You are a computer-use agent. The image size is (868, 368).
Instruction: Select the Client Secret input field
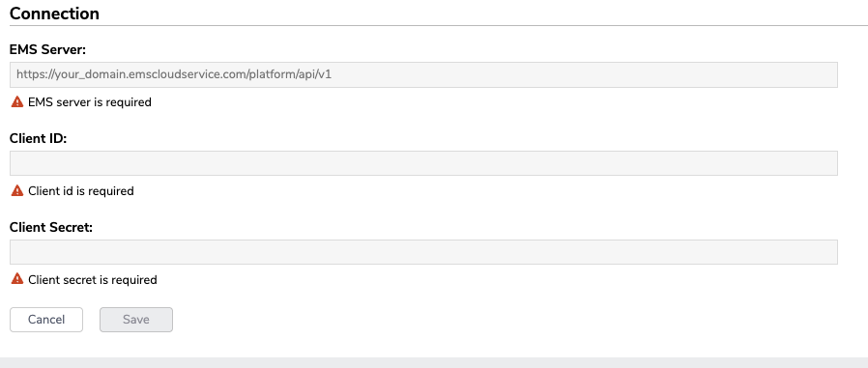pos(423,252)
